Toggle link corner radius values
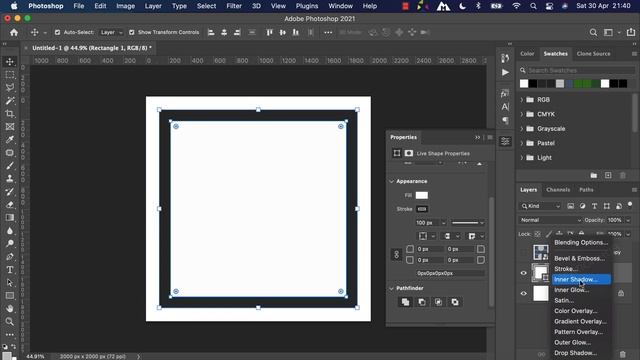 [396, 255]
